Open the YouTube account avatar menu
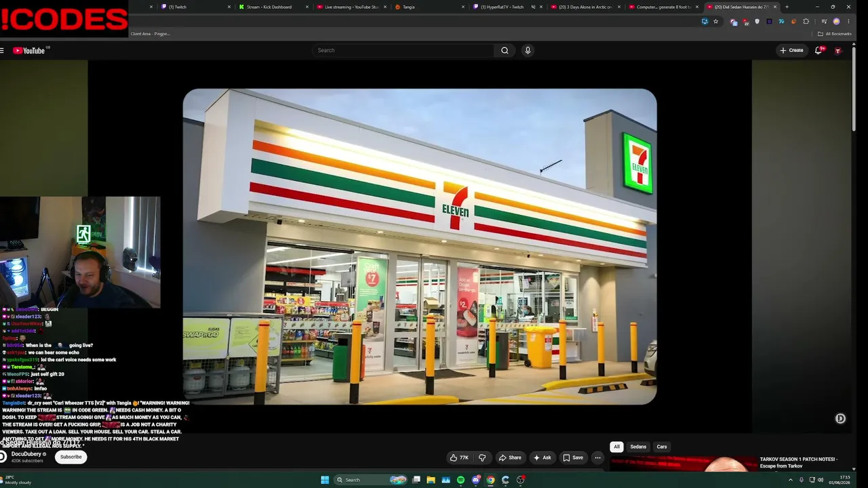Viewport: 868px width, 488px height. (x=837, y=50)
